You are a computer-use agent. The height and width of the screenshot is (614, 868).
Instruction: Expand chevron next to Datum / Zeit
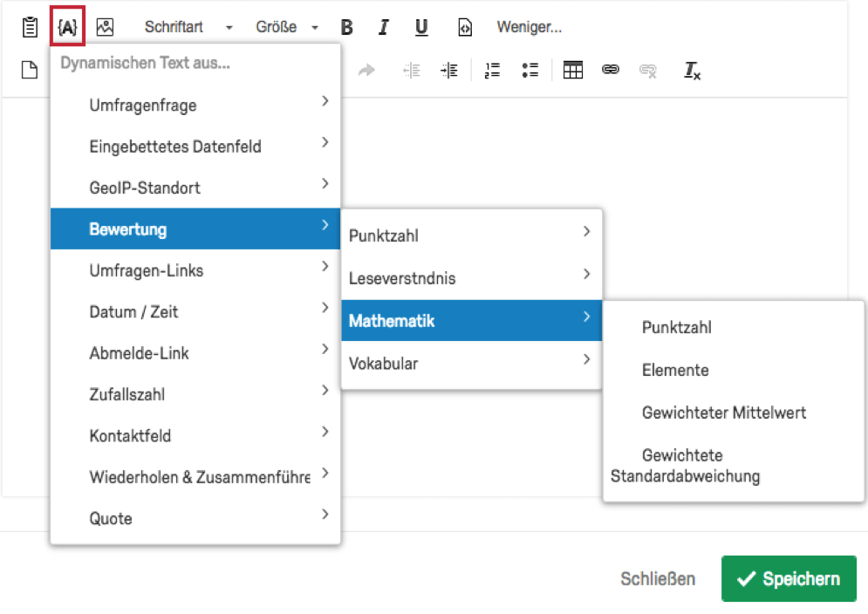pos(325,307)
